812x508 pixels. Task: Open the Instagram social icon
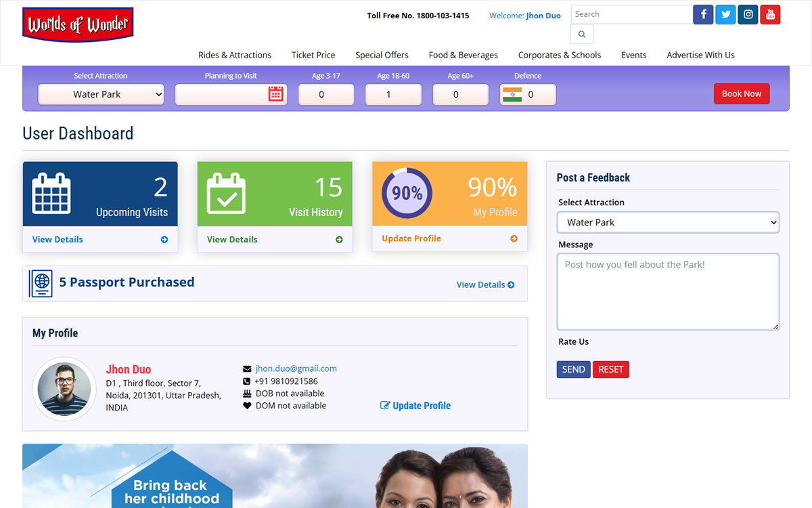(748, 14)
